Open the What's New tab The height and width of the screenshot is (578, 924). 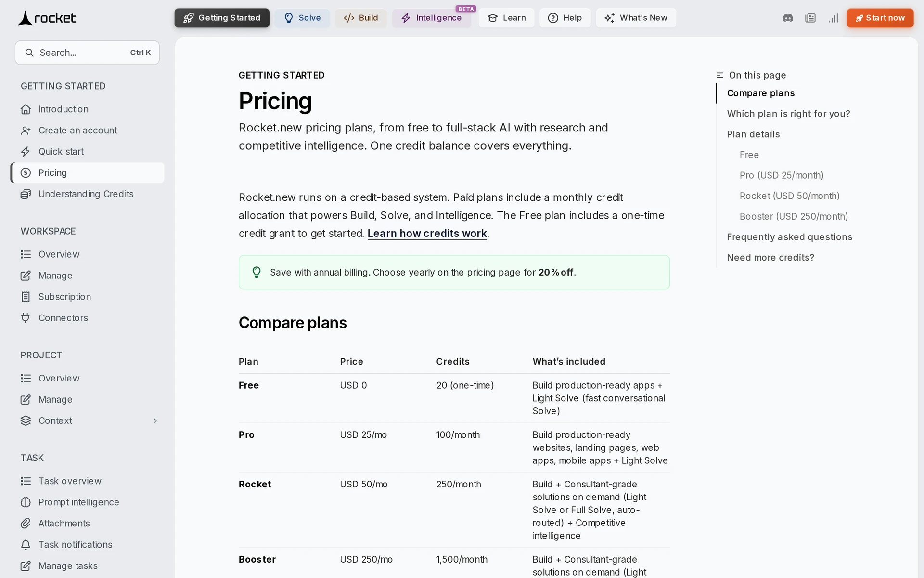pyautogui.click(x=636, y=18)
